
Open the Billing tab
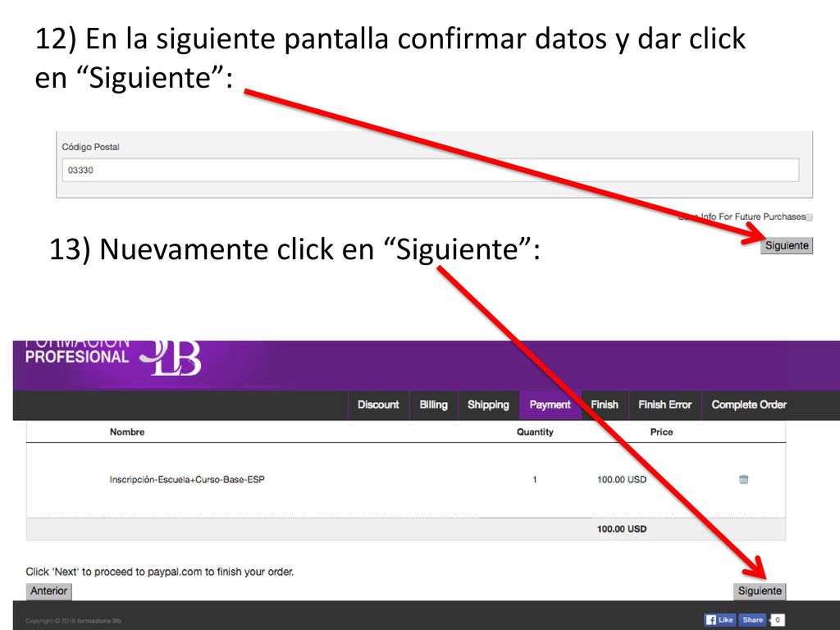click(433, 405)
